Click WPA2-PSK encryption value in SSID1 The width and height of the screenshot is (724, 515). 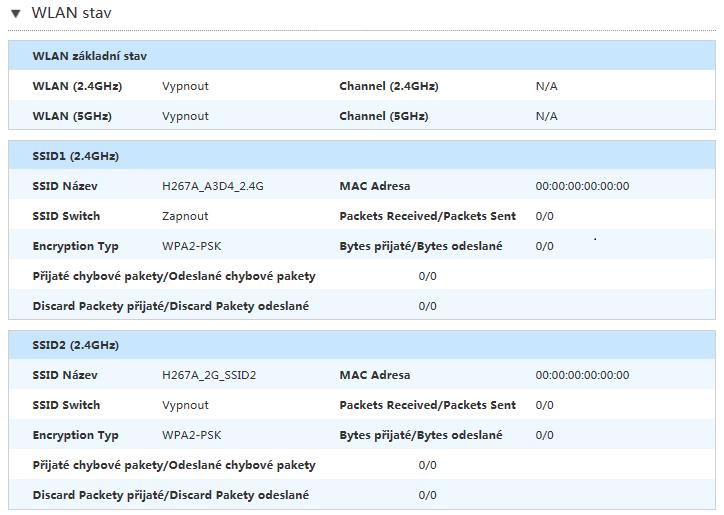click(192, 246)
